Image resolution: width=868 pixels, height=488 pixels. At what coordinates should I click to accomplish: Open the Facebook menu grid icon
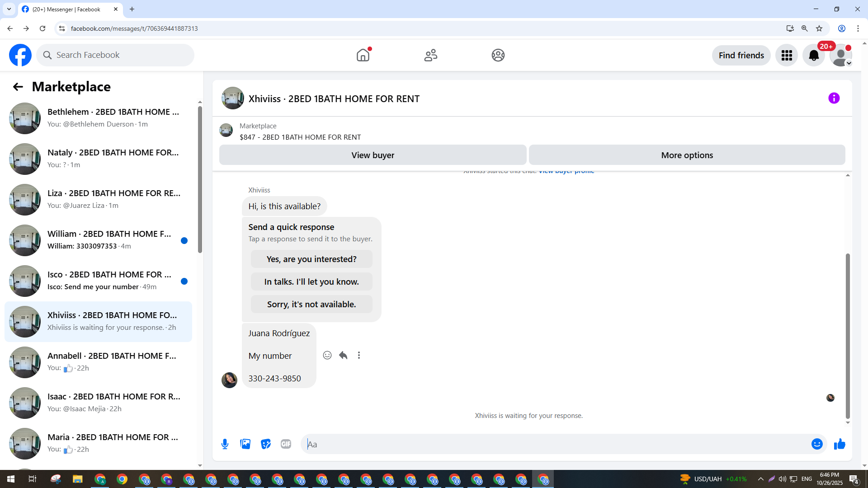click(x=787, y=55)
